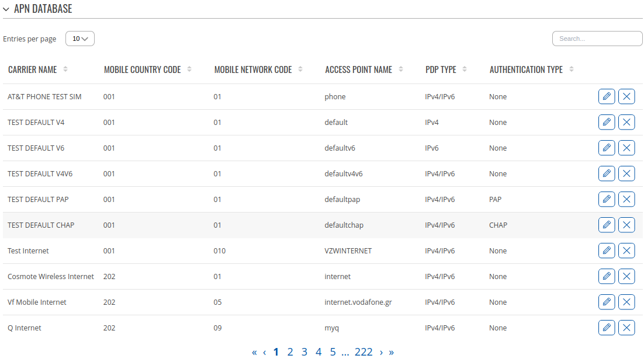Go to the next results page

click(x=381, y=351)
